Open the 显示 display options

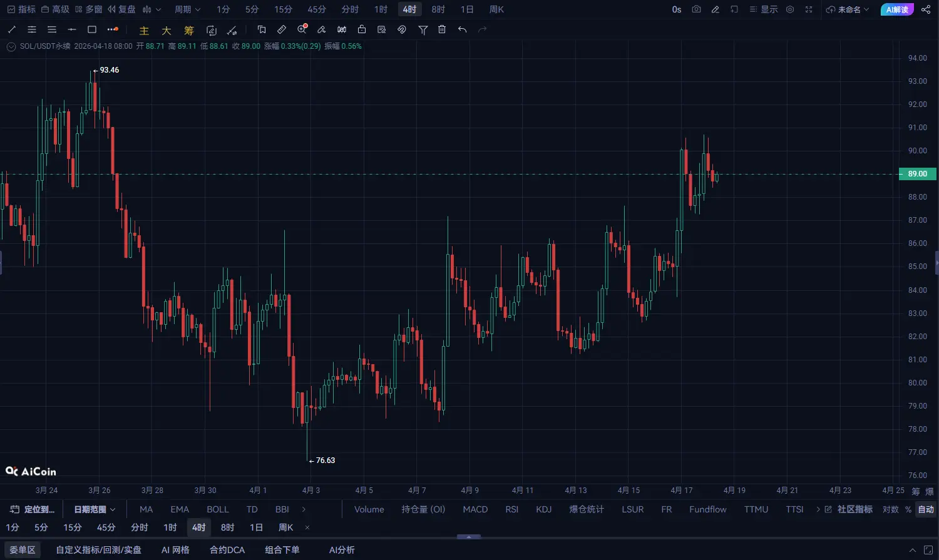764,9
